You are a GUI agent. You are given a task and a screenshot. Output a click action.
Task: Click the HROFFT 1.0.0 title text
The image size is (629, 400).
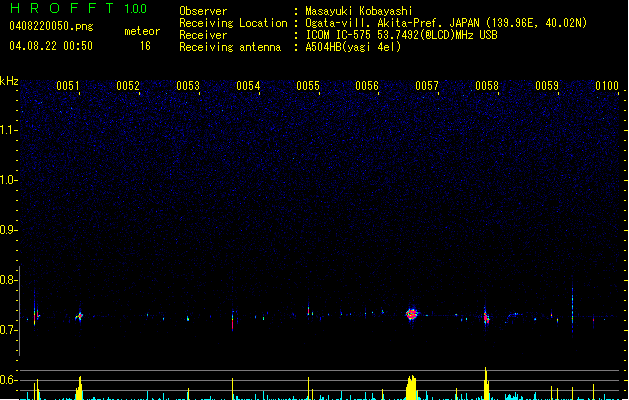click(79, 8)
